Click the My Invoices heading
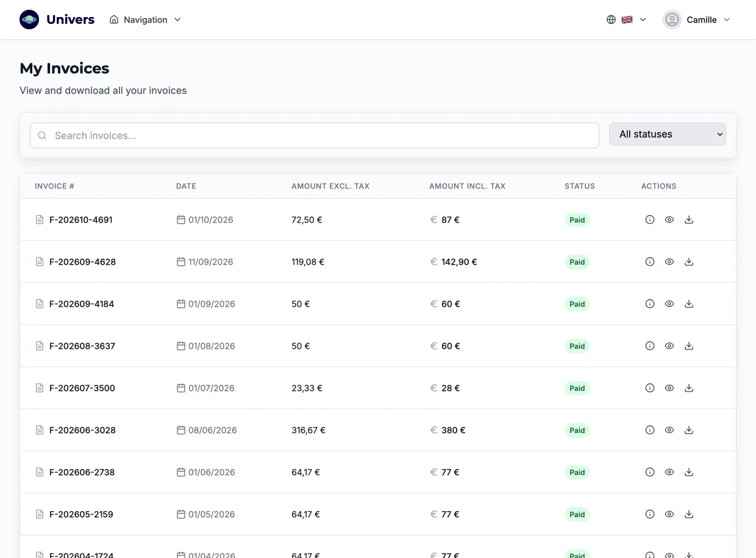This screenshot has height=558, width=756. tap(65, 68)
